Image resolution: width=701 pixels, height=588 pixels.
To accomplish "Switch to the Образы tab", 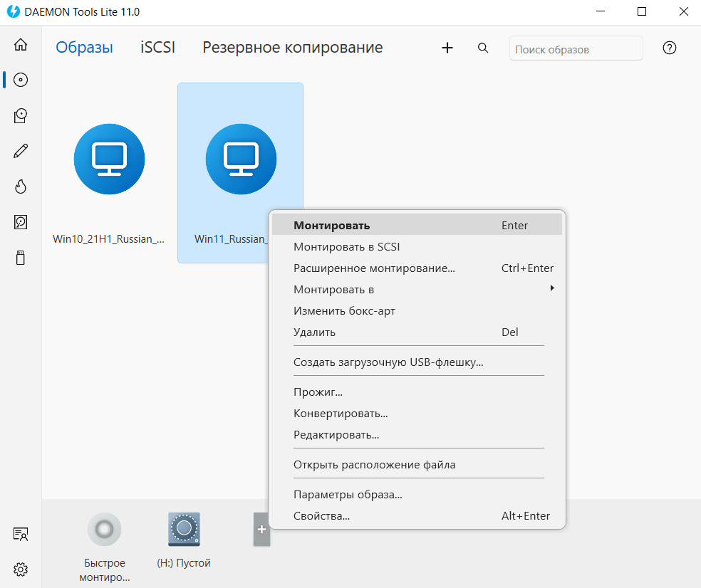I will [x=84, y=48].
